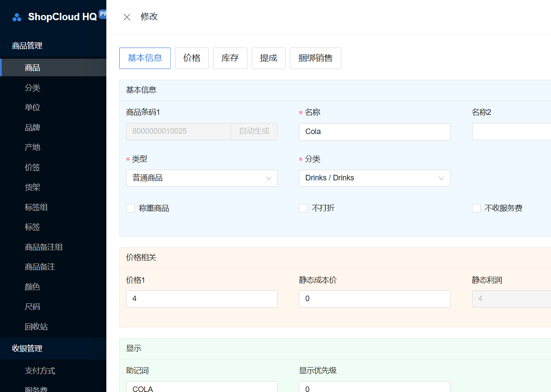551x392 pixels.
Task: Open 分类 in the sidebar
Action: coord(33,88)
